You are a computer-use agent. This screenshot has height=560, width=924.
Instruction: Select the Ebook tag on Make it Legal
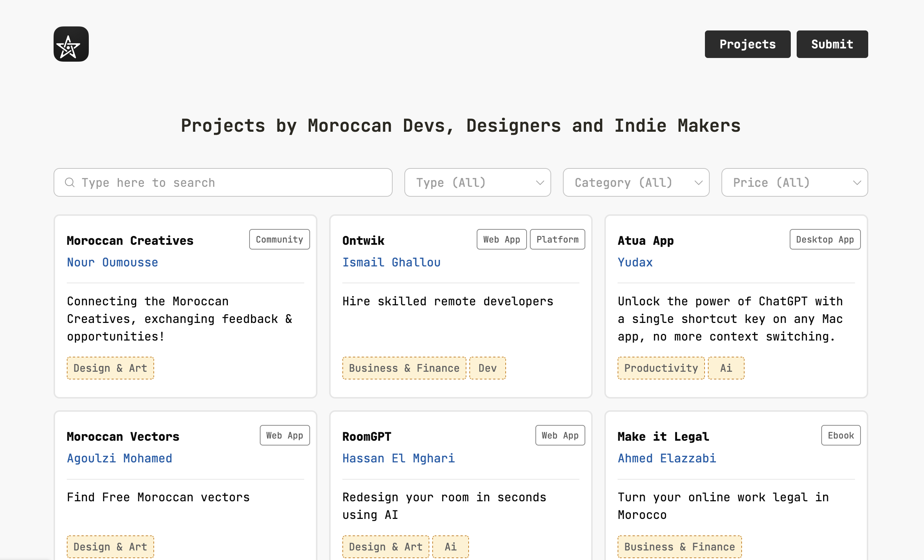[x=841, y=436]
